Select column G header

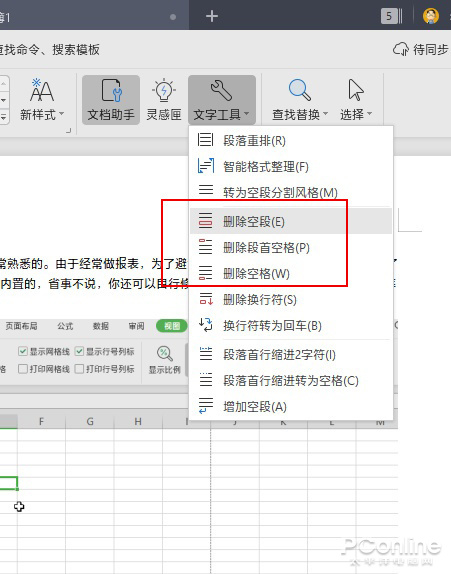[90, 421]
